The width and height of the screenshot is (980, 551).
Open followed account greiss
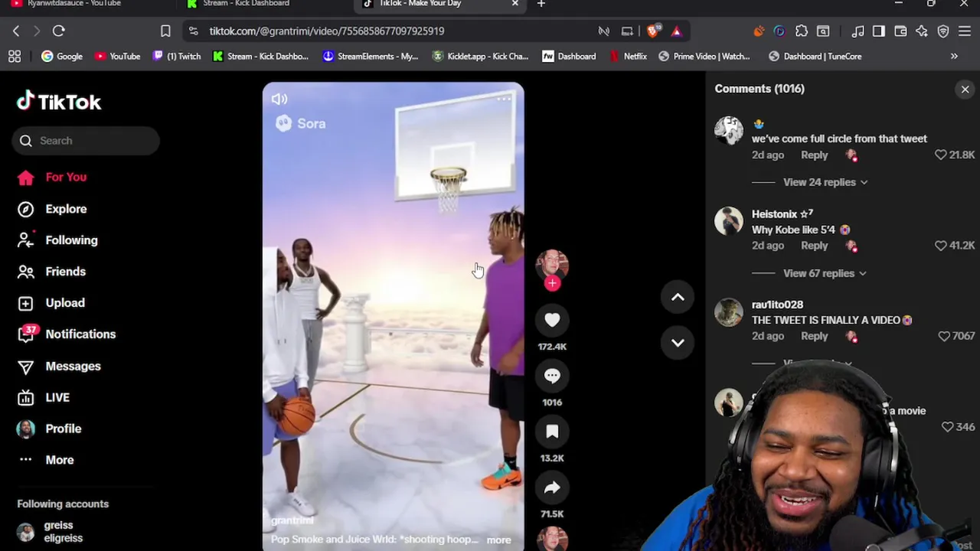(x=50, y=532)
